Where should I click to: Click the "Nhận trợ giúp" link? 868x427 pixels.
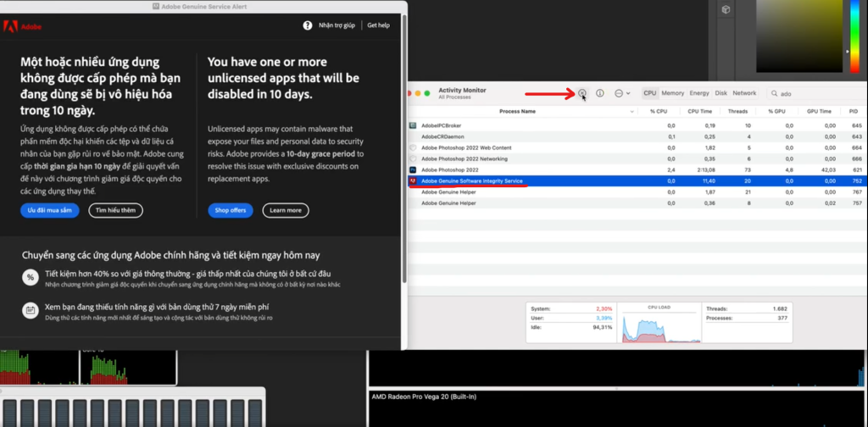pos(337,25)
